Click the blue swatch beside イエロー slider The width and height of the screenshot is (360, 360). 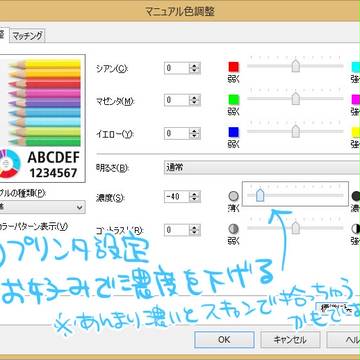[x=234, y=132]
